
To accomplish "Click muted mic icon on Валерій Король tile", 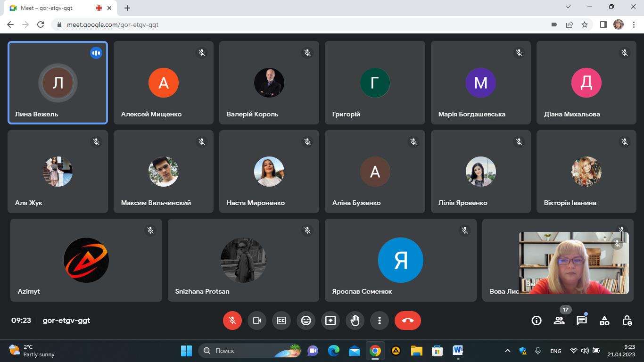I will tap(307, 53).
